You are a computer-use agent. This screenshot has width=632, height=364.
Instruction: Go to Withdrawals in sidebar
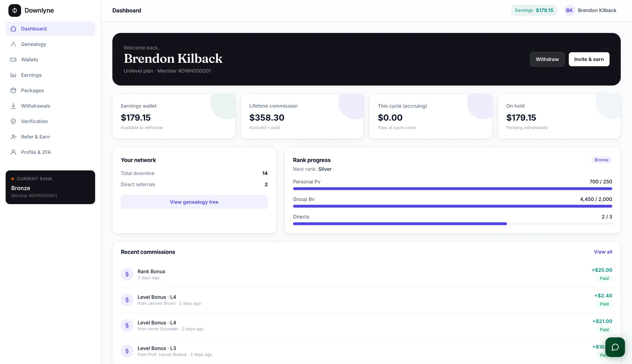pos(50,106)
